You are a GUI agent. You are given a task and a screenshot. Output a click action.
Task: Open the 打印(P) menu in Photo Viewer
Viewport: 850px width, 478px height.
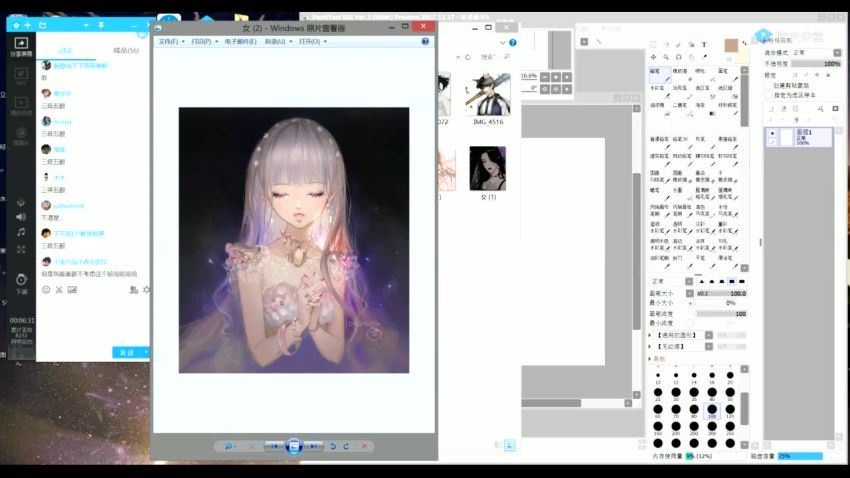point(204,41)
